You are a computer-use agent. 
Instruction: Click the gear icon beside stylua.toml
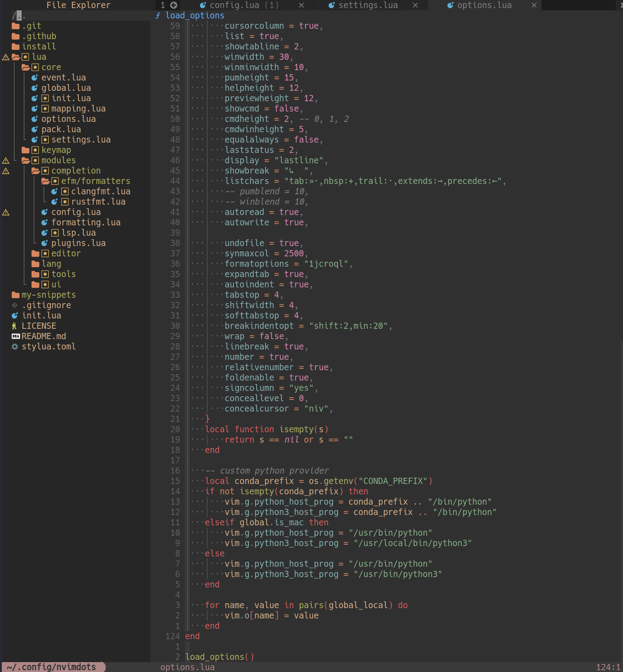click(15, 346)
